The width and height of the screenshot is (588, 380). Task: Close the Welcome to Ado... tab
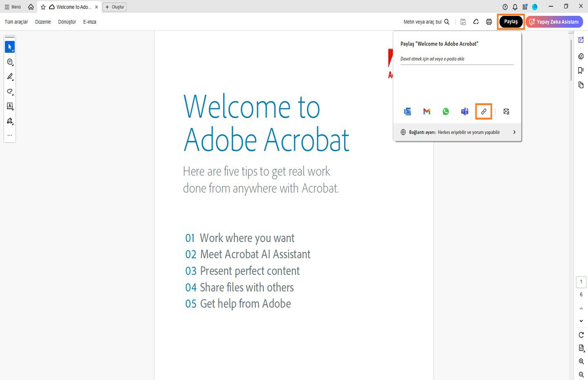[96, 7]
